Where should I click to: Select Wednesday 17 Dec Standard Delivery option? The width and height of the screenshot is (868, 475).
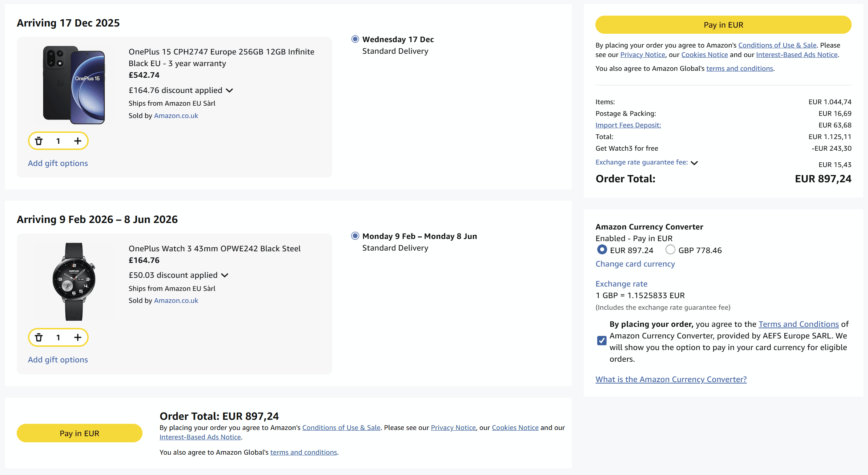355,39
